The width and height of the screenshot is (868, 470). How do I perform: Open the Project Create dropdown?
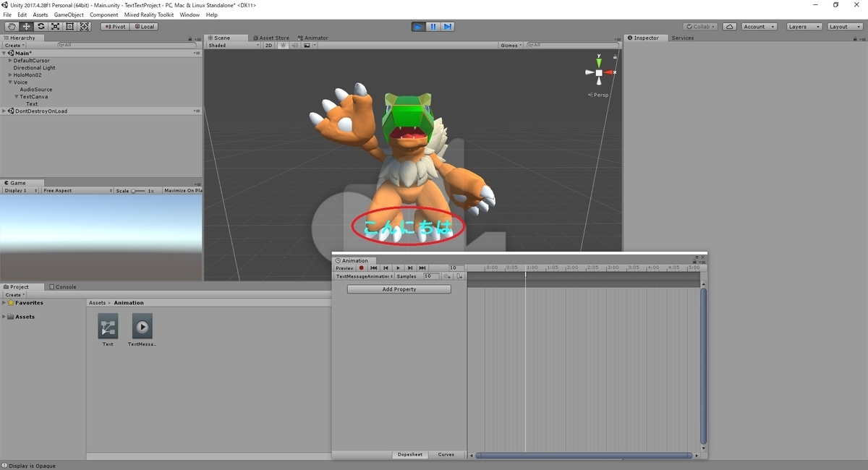coord(14,295)
